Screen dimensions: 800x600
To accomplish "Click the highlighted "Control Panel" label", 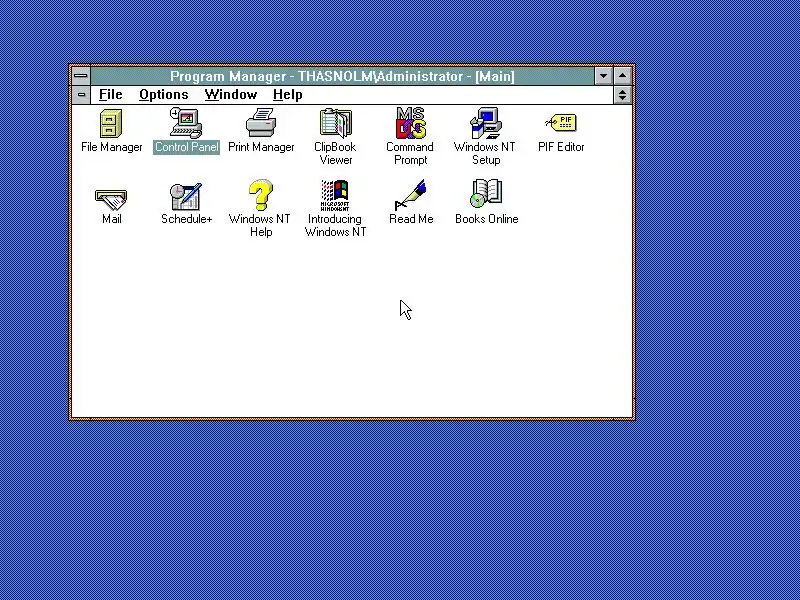I will [186, 147].
